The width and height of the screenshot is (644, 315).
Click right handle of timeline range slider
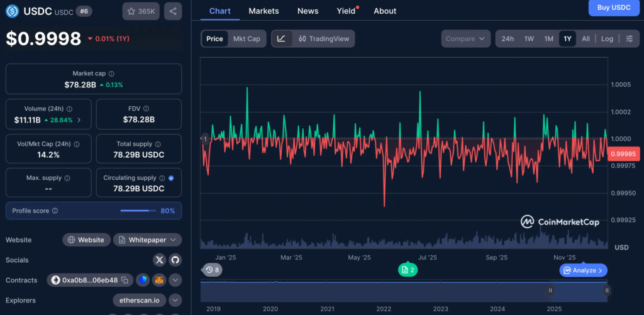[607, 290]
